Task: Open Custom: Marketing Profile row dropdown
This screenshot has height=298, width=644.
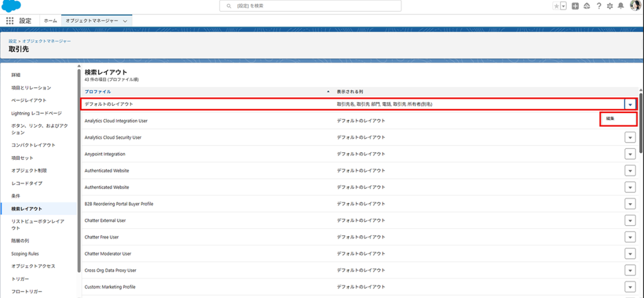Action: coord(630,287)
